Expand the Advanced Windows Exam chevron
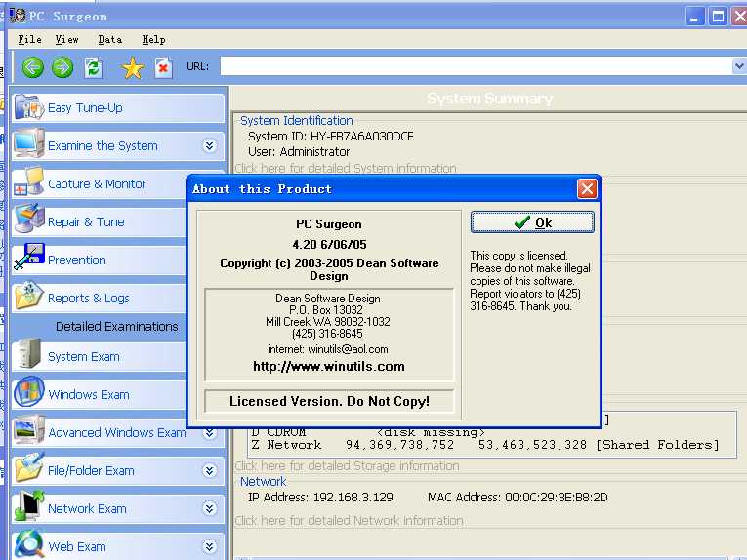747x560 pixels. (x=210, y=433)
